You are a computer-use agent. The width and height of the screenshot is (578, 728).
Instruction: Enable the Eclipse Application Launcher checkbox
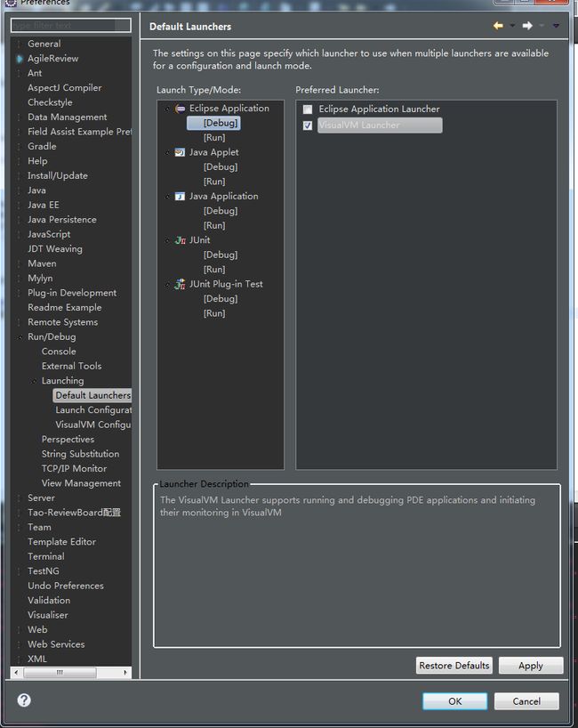point(308,109)
